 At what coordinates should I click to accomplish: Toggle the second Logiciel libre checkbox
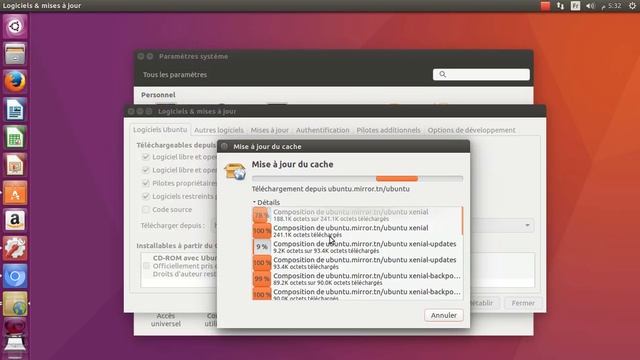tap(146, 170)
